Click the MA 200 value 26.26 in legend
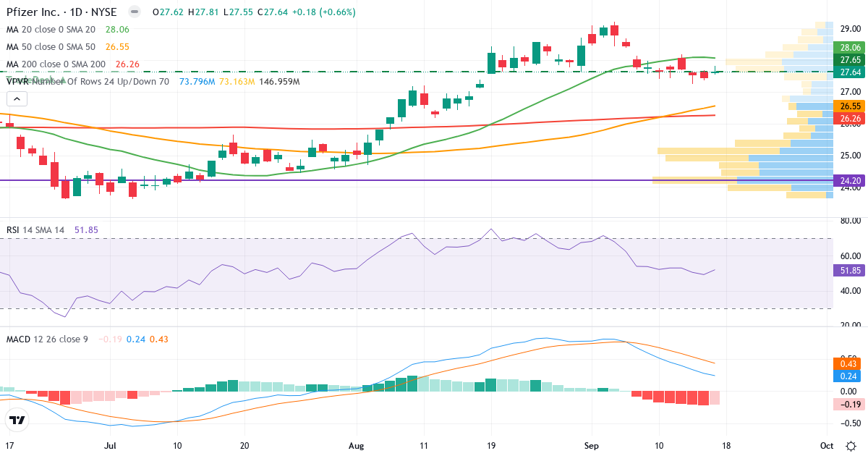This screenshot has width=868, height=456. [x=127, y=64]
